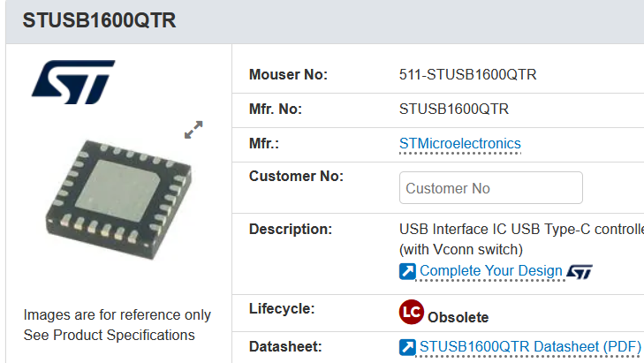The image size is (644, 363).
Task: Click the Mfr. No value STUSB1600QTR
Action: pyautogui.click(x=453, y=110)
